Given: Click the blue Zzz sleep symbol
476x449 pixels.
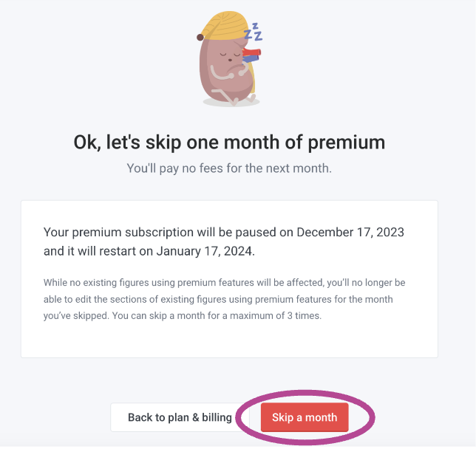Looking at the screenshot, I should [x=254, y=32].
